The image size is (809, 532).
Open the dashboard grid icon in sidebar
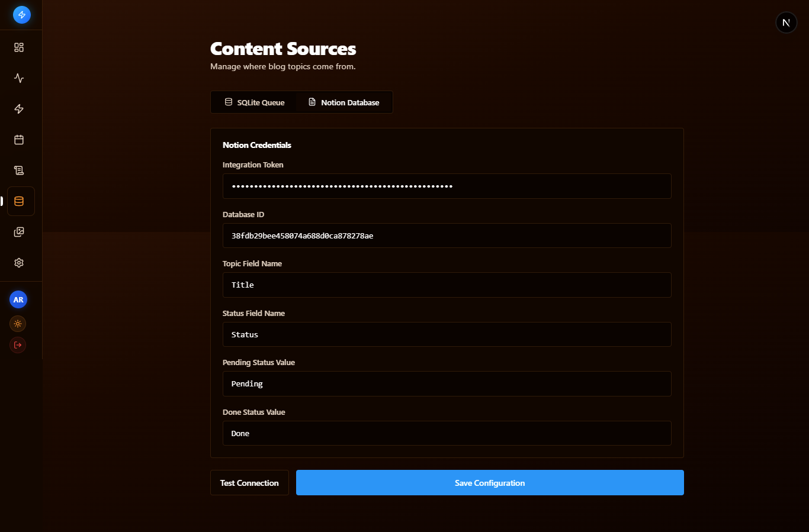(19, 47)
